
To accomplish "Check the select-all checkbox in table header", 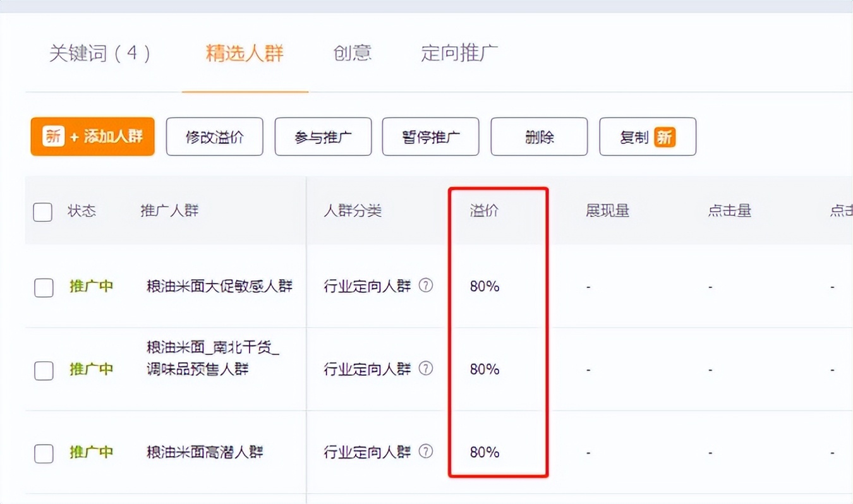I will (x=42, y=212).
